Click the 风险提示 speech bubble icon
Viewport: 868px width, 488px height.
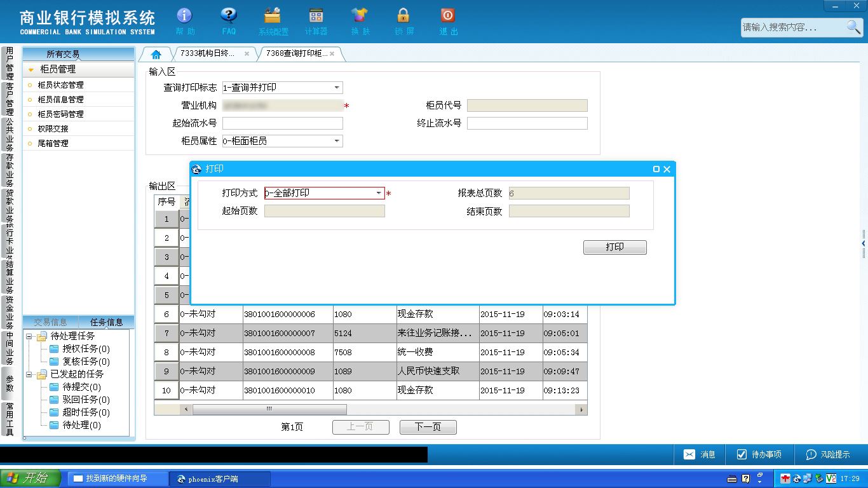point(811,454)
